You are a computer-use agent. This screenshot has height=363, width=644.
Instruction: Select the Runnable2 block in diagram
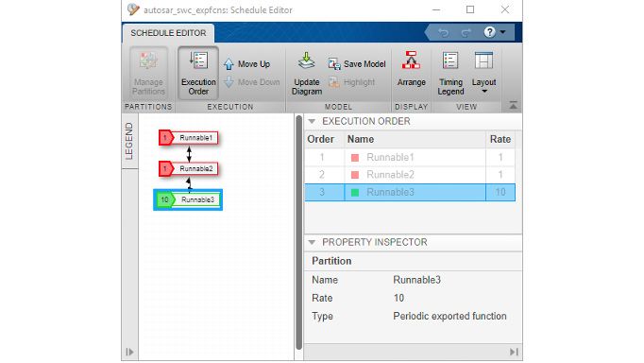pos(189,168)
